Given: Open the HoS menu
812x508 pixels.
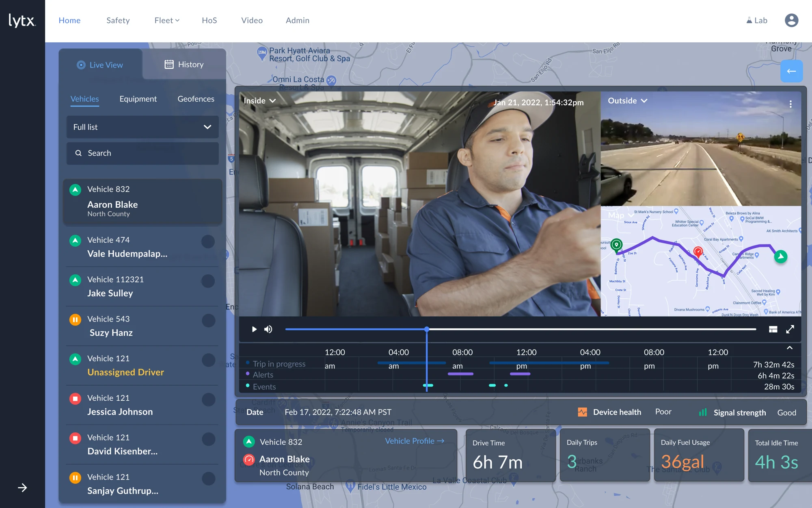Looking at the screenshot, I should (209, 20).
